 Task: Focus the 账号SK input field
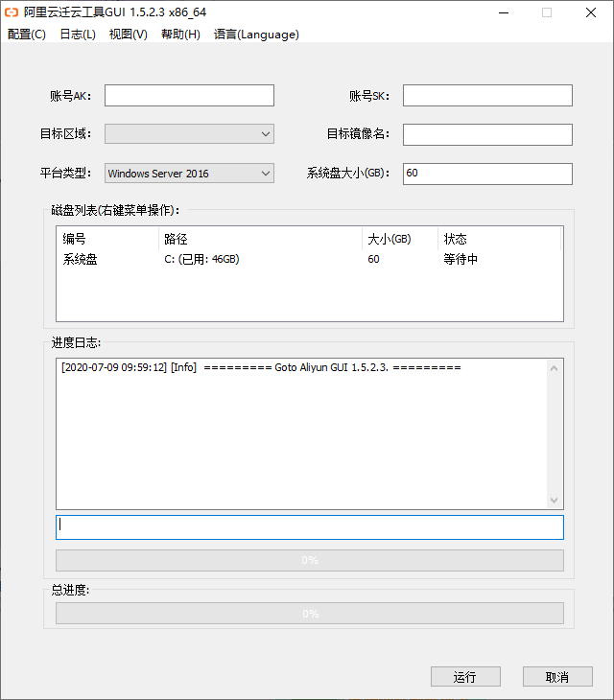pos(487,96)
